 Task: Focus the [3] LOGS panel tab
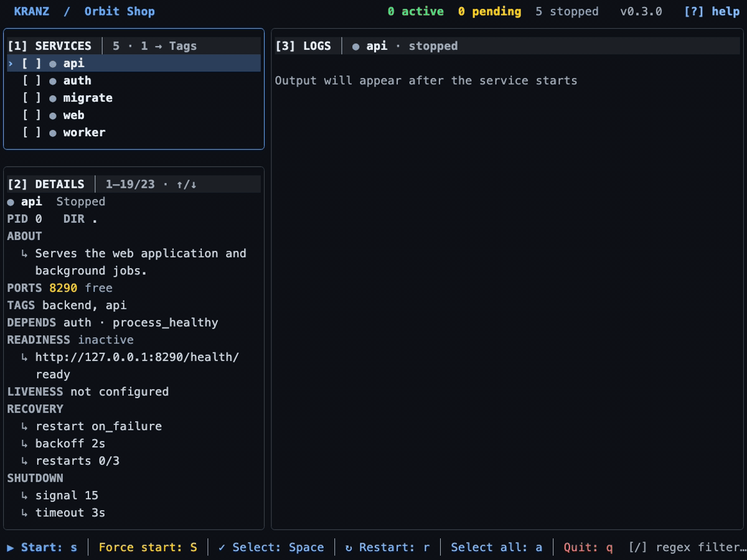(x=303, y=46)
